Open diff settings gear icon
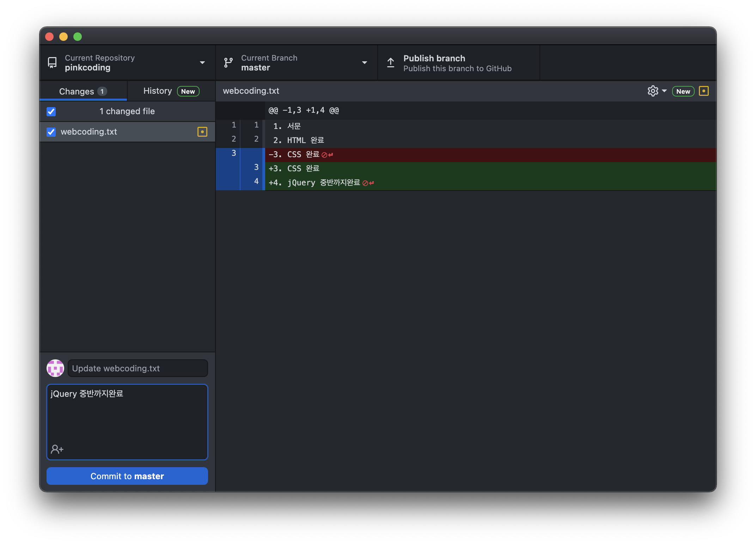This screenshot has width=756, height=544. click(653, 91)
